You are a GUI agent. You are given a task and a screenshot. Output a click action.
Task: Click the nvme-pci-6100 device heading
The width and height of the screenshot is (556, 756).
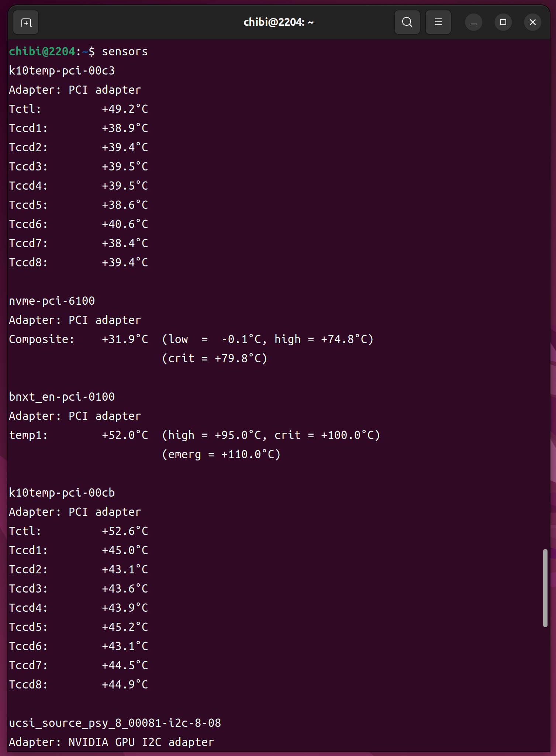point(52,301)
